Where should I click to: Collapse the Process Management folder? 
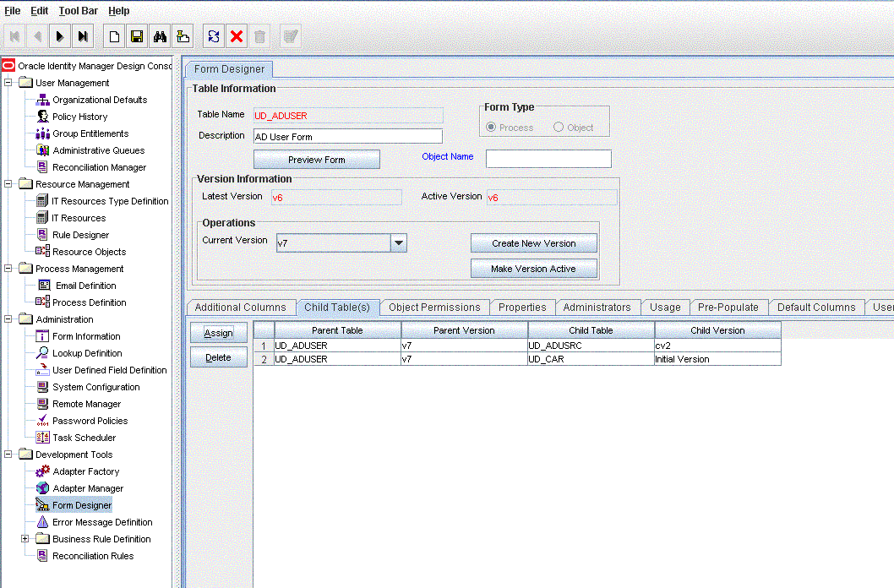point(8,269)
